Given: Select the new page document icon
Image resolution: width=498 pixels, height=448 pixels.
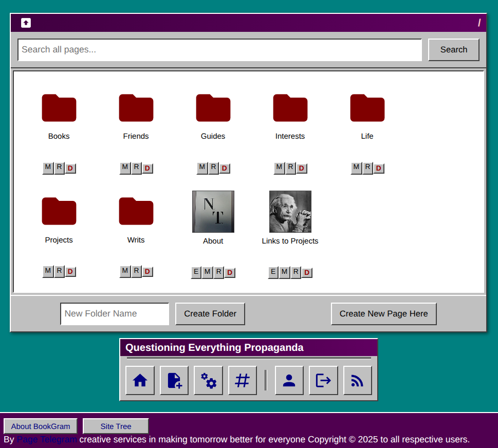Looking at the screenshot, I should coord(174,380).
